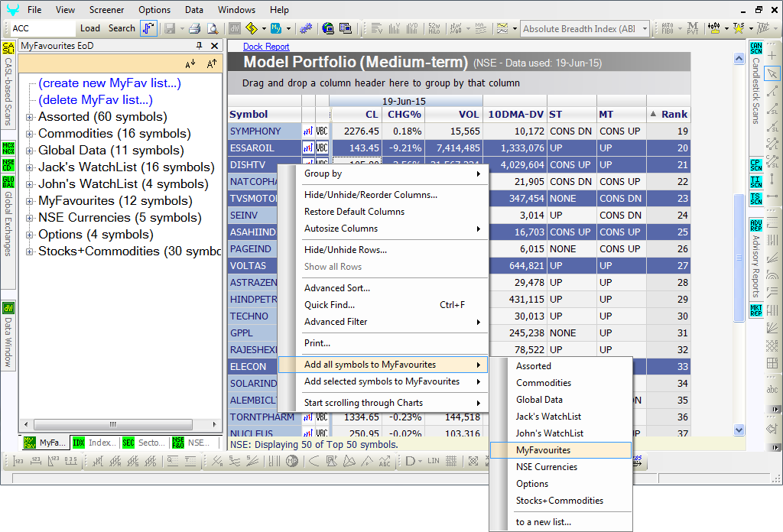Viewport: 783px width, 532px height.
Task: Open the Windows menu
Action: coord(236,9)
